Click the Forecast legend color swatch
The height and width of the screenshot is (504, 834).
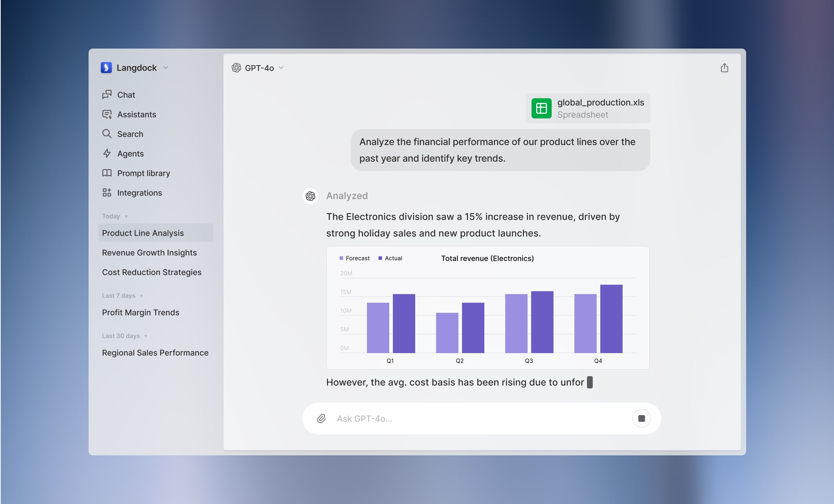coord(341,258)
